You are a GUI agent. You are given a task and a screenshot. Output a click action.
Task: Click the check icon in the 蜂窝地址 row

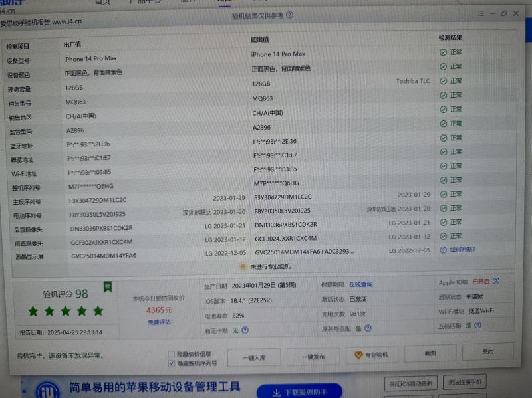[443, 152]
